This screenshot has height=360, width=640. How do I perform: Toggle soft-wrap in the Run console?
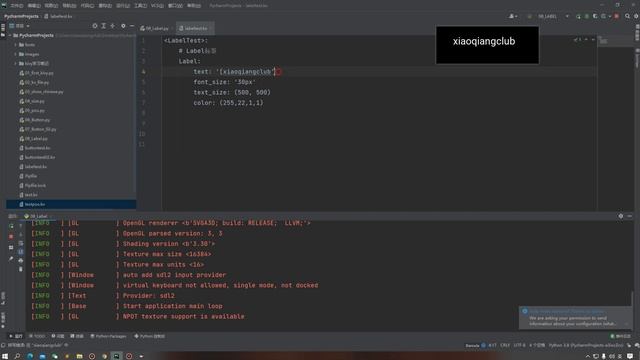[21, 243]
